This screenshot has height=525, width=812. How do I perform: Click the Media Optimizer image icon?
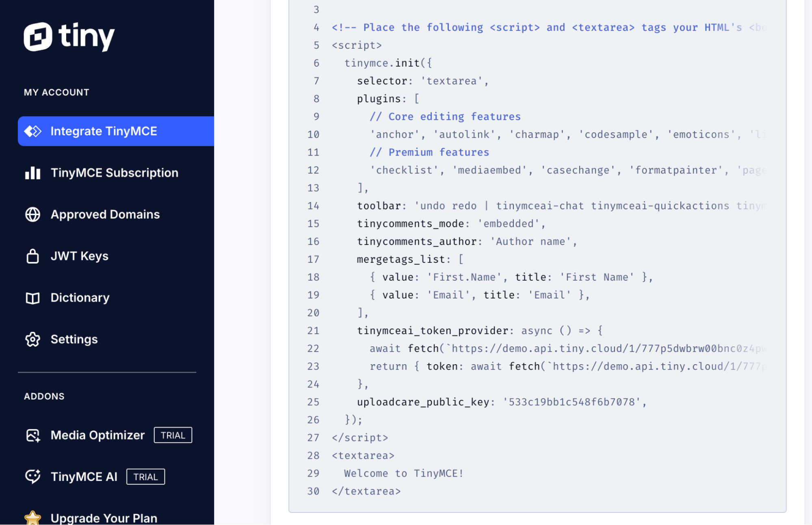click(x=33, y=435)
